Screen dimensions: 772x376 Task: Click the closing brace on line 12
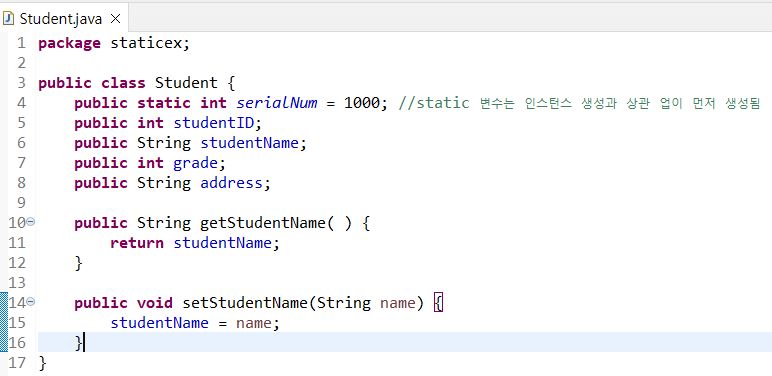click(x=78, y=263)
